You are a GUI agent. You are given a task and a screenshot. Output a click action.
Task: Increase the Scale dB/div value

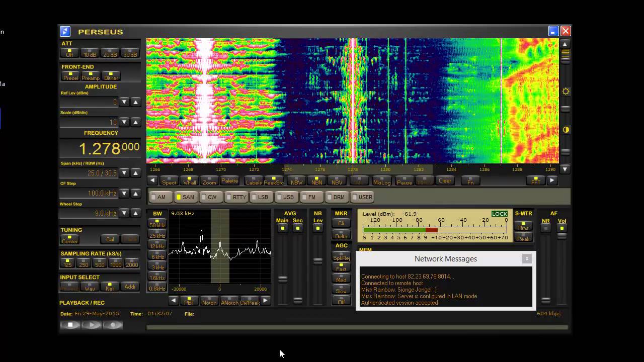pos(135,122)
